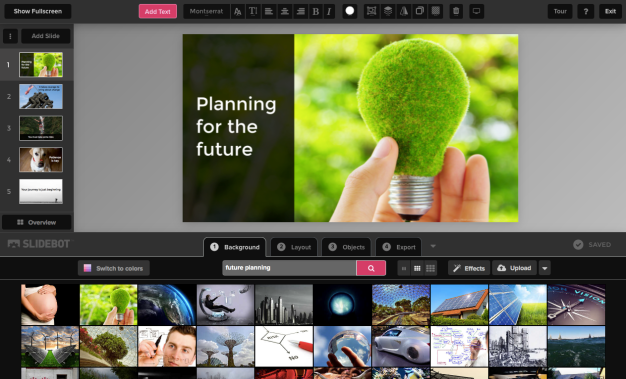Run the image search with magnifier

[x=371, y=268]
